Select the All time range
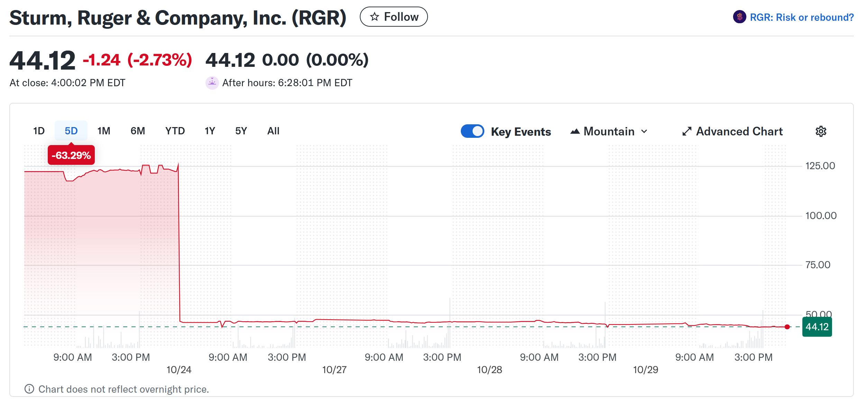This screenshot has width=868, height=402. pos(273,131)
